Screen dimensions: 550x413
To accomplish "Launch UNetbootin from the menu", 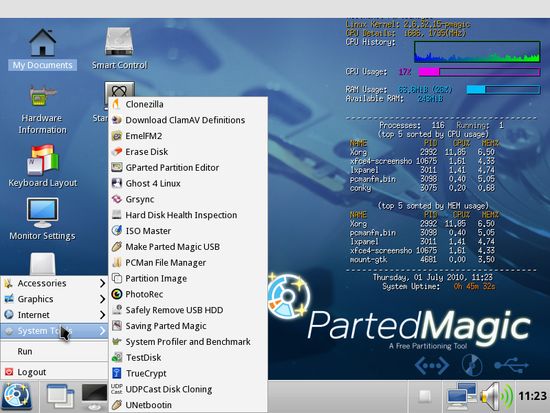I will (x=188, y=405).
